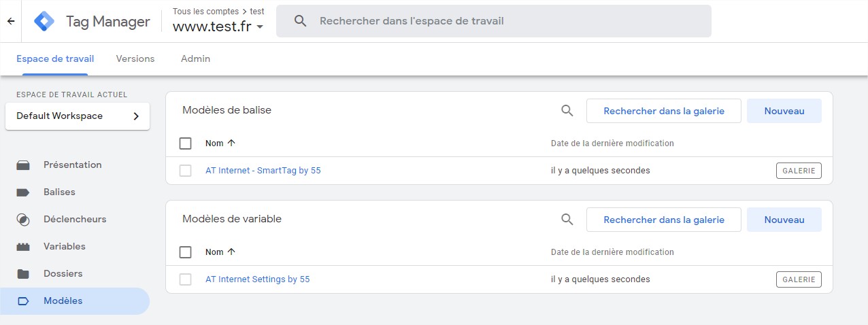Click the back arrow icon
The image size is (868, 325).
tap(11, 21)
